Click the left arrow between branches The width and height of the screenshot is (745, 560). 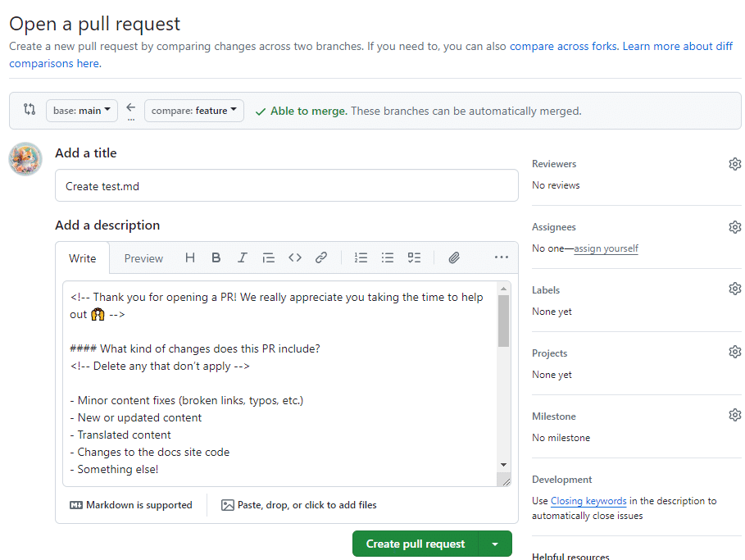tap(130, 107)
